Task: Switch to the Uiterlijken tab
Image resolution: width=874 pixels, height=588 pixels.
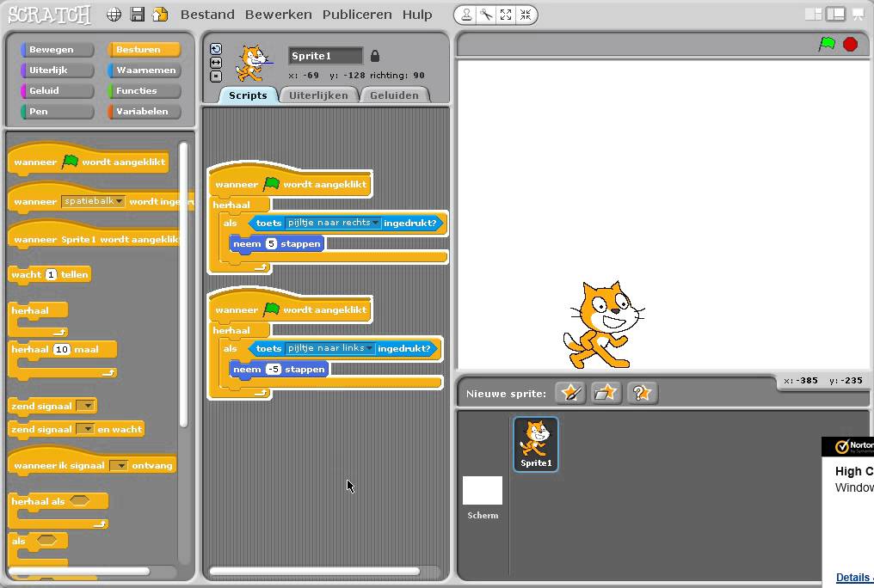Action: pos(318,95)
